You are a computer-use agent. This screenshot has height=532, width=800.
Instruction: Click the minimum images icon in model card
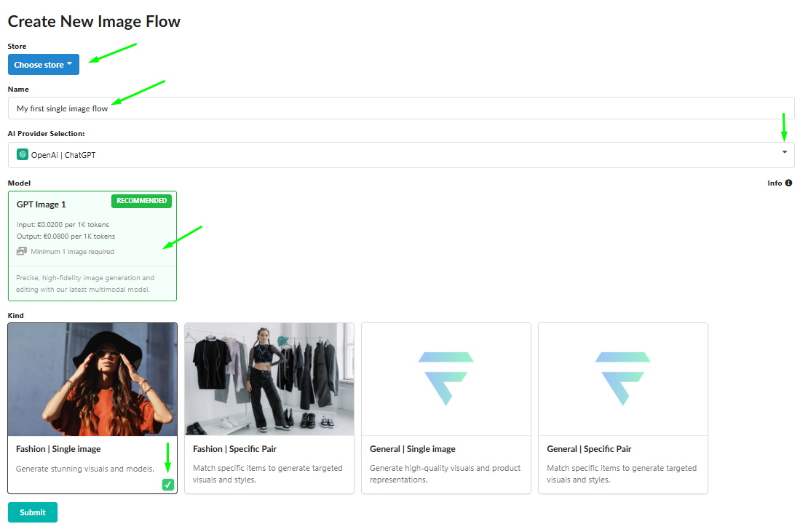click(21, 251)
